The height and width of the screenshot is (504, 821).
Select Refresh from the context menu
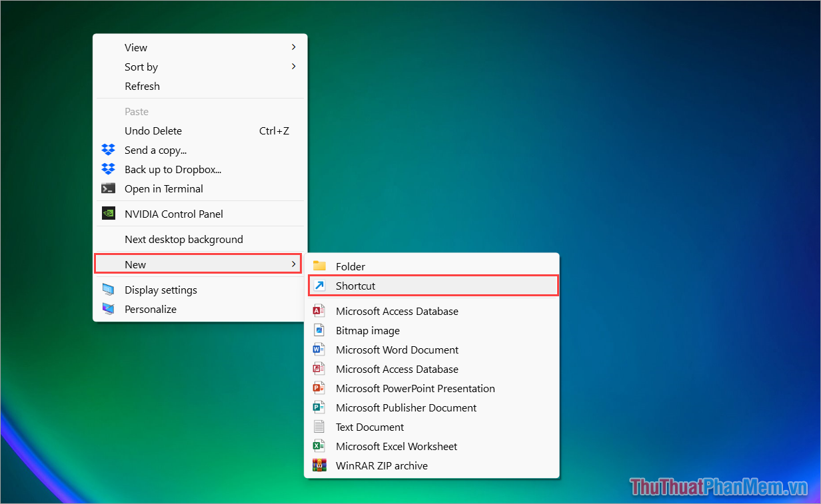point(142,86)
